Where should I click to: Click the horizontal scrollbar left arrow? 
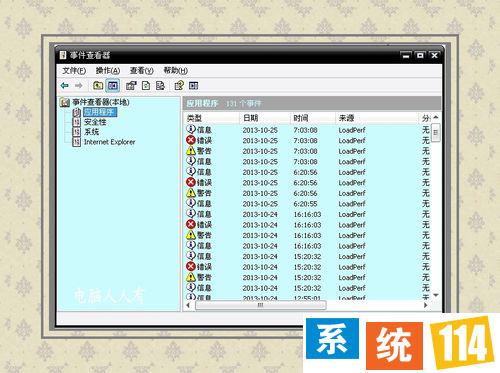click(188, 305)
